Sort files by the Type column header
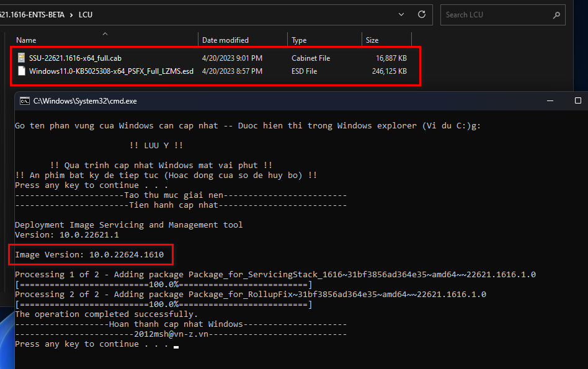588x369 pixels. tap(299, 40)
